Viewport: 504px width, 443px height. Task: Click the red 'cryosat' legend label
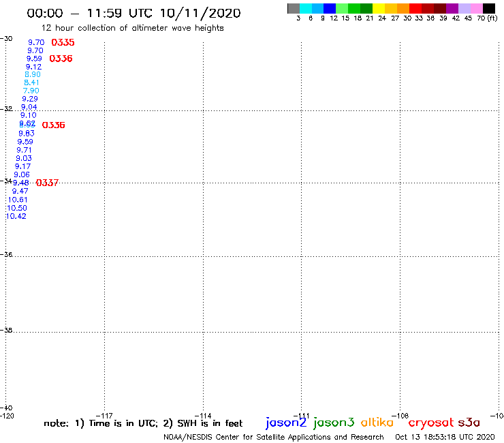point(431,423)
